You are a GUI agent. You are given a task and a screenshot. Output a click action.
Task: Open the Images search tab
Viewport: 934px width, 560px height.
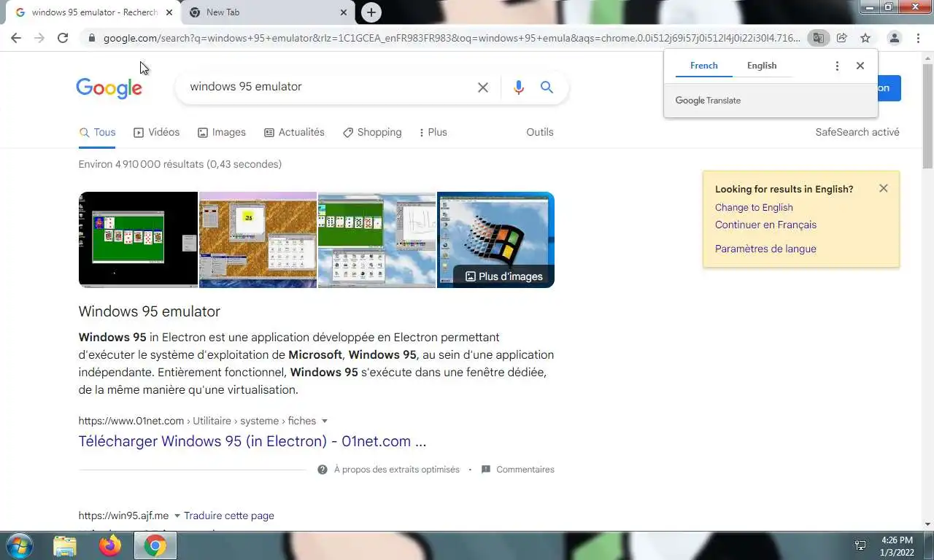pyautogui.click(x=222, y=132)
